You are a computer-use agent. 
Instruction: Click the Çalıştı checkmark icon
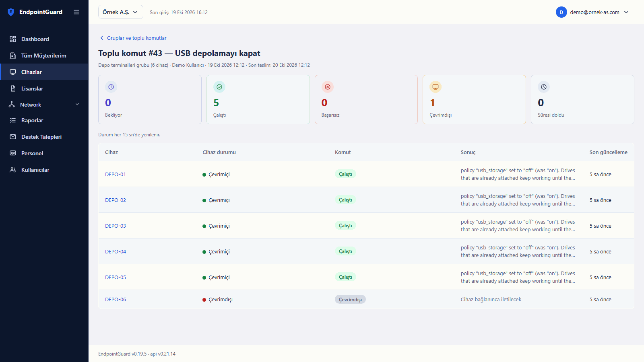click(219, 87)
